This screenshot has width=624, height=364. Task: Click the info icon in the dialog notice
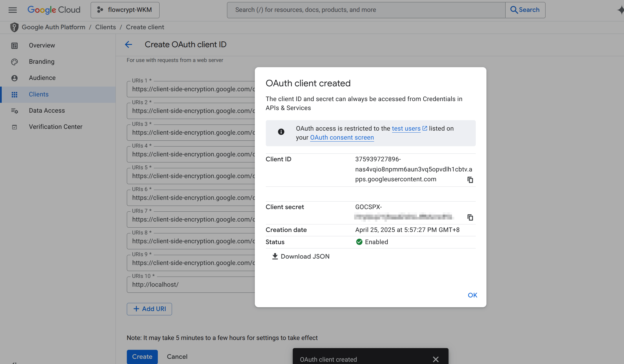pos(281,132)
